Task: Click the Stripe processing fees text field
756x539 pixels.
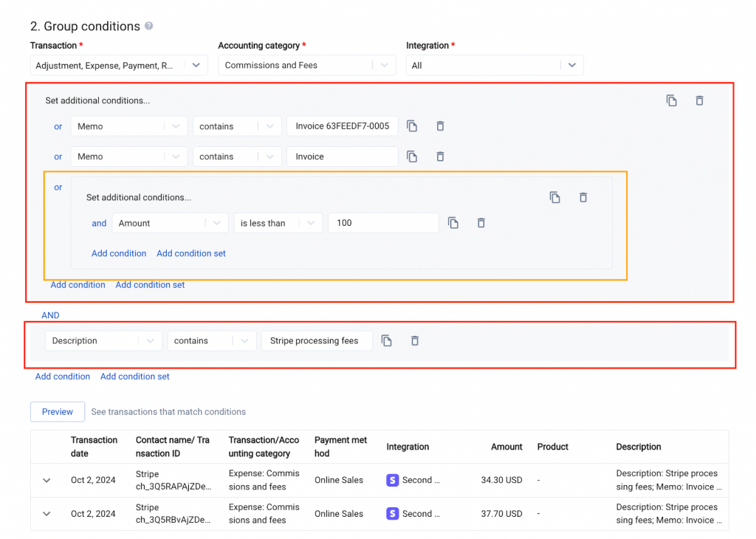Action: [x=316, y=340]
